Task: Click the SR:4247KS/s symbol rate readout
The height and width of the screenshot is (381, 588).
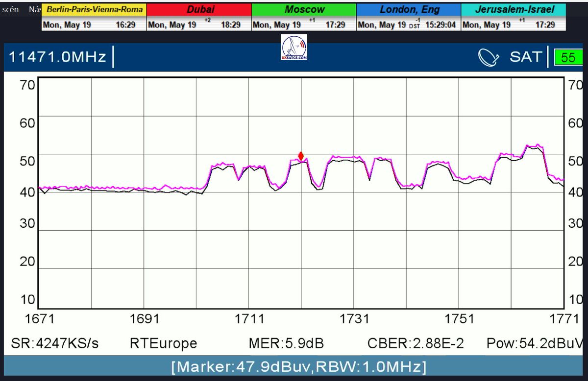Action: (54, 344)
